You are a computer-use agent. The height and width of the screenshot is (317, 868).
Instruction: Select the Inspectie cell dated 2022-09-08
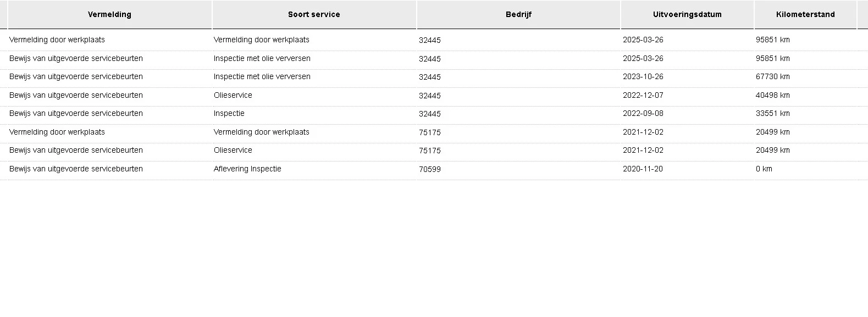[x=229, y=114]
